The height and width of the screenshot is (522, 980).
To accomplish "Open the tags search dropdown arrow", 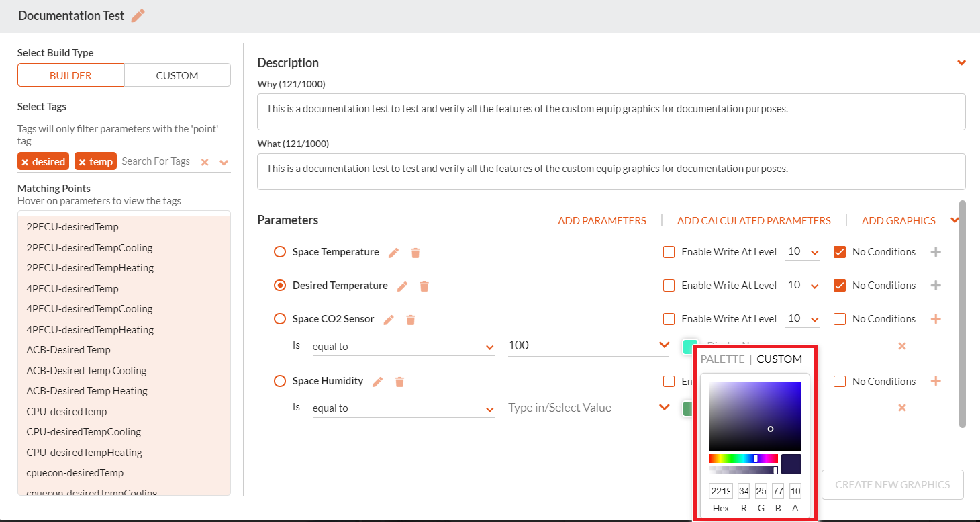I will coord(224,162).
